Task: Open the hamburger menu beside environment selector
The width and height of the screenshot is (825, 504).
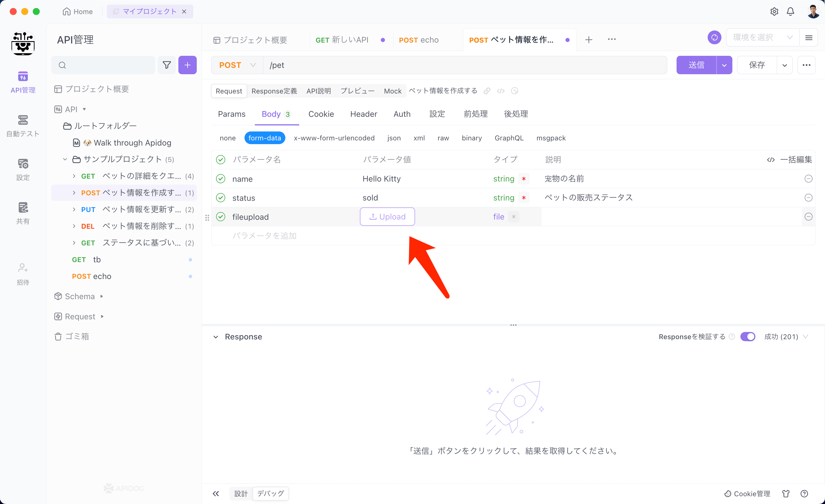Action: [809, 37]
